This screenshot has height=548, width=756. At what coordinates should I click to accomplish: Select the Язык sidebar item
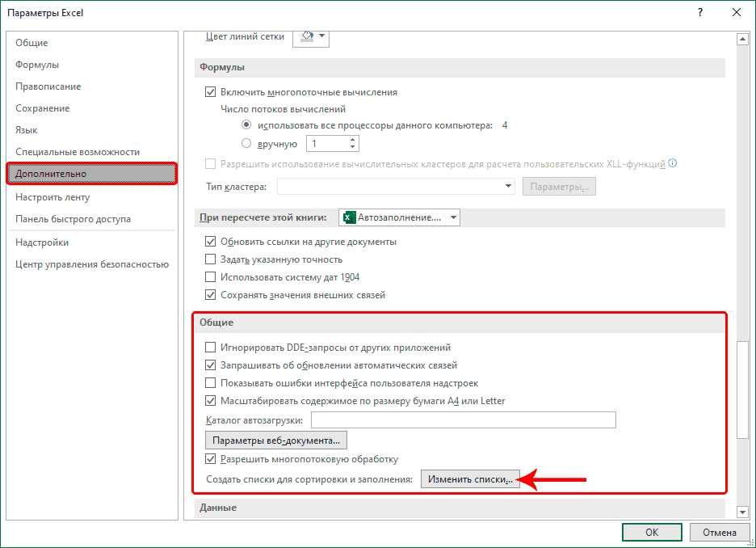pos(91,130)
